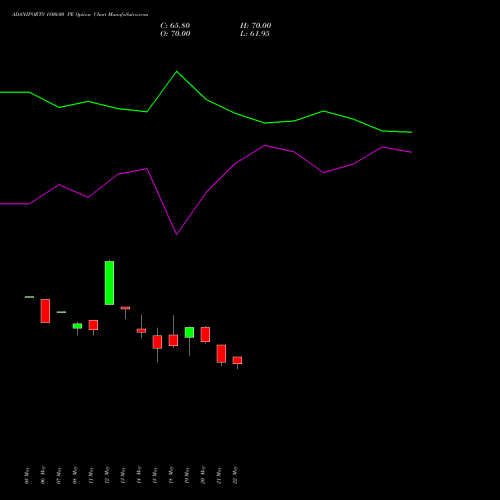Click the red candle on 11 May
The height and width of the screenshot is (500, 500).
click(93, 325)
